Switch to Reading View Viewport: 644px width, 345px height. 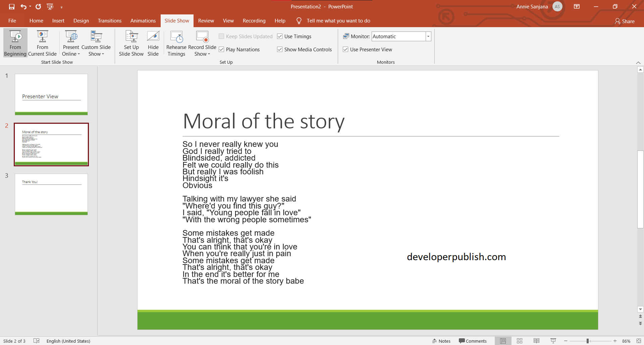tap(536, 341)
